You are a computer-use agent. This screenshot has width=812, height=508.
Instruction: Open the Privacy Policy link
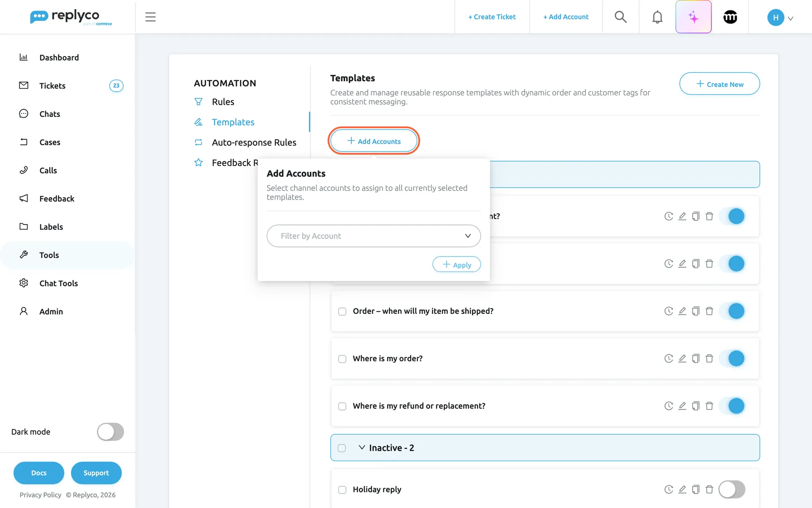[40, 495]
